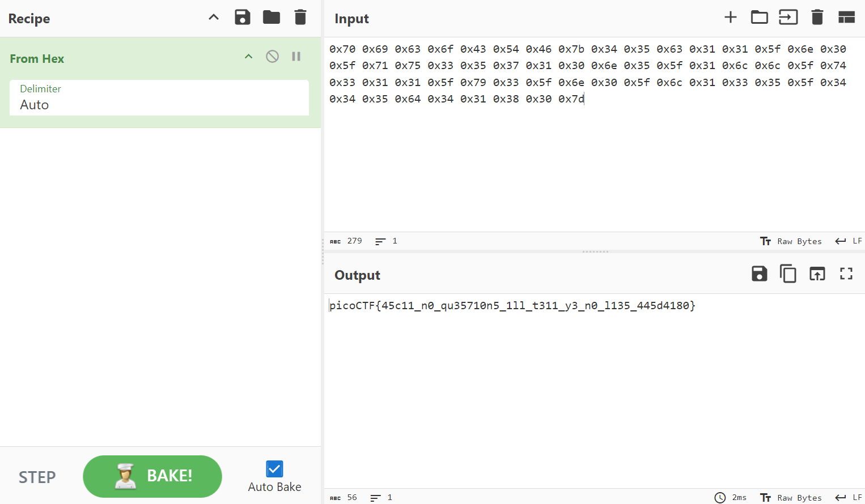Set breakpoint on From Hex operation
The image size is (865, 504).
coord(296,57)
